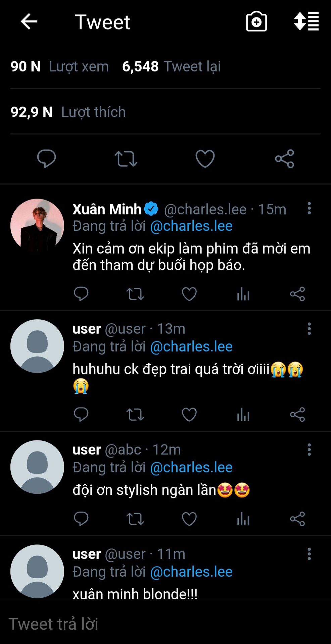View the 6,548 Tweet lại list
The height and width of the screenshot is (644, 331).
tap(171, 66)
